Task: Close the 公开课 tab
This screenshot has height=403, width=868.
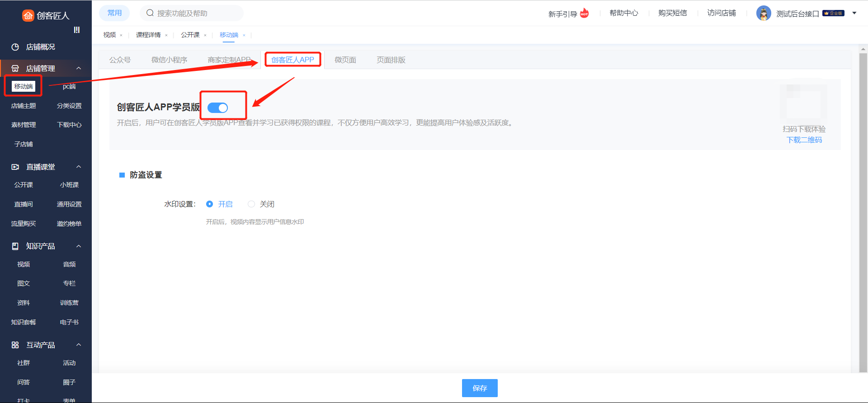Action: (x=205, y=35)
